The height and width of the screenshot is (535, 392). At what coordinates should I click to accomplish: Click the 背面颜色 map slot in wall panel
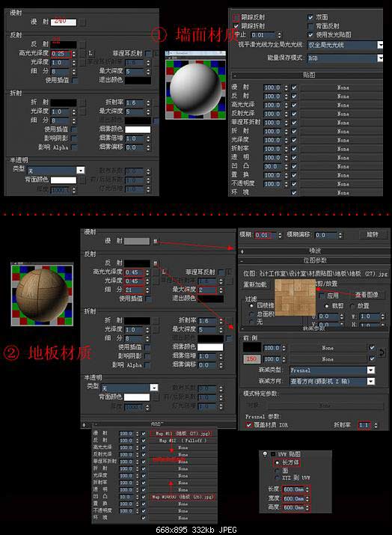82,180
